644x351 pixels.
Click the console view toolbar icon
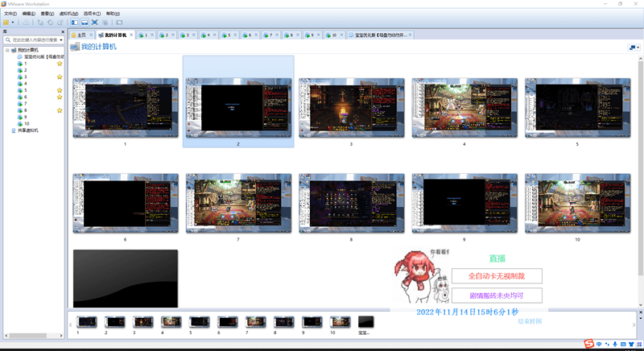[x=119, y=23]
